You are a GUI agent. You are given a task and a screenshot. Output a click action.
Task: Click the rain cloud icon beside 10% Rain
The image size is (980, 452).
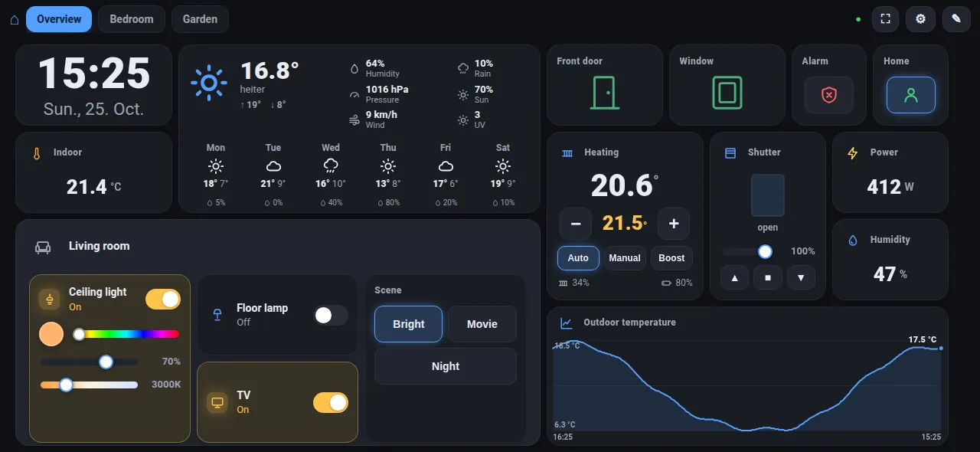click(x=463, y=68)
